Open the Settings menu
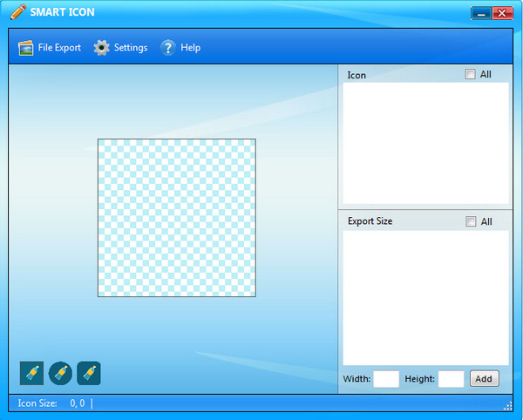Viewport: 523px width, 420px height. tap(131, 48)
